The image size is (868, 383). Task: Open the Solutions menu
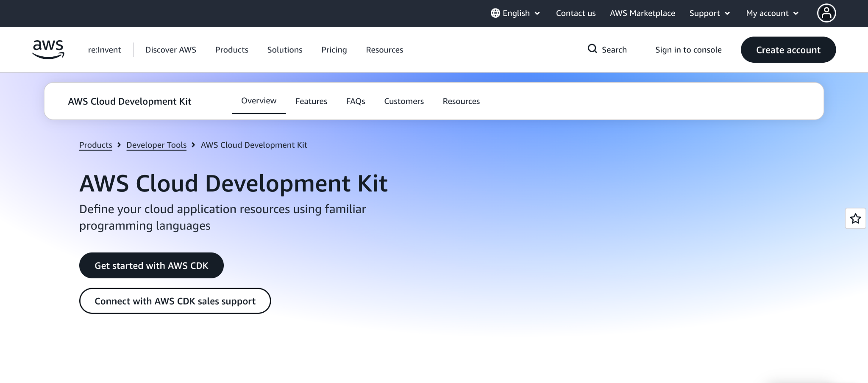pos(285,50)
